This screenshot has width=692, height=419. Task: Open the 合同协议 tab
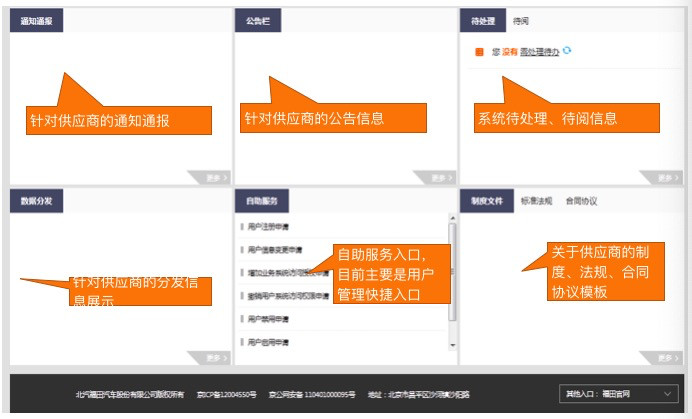(x=581, y=200)
